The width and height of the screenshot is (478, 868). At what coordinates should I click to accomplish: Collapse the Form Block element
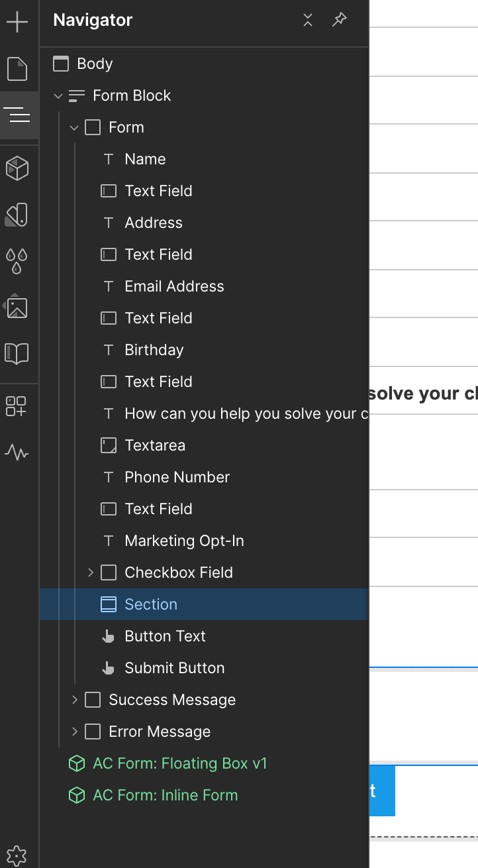58,95
